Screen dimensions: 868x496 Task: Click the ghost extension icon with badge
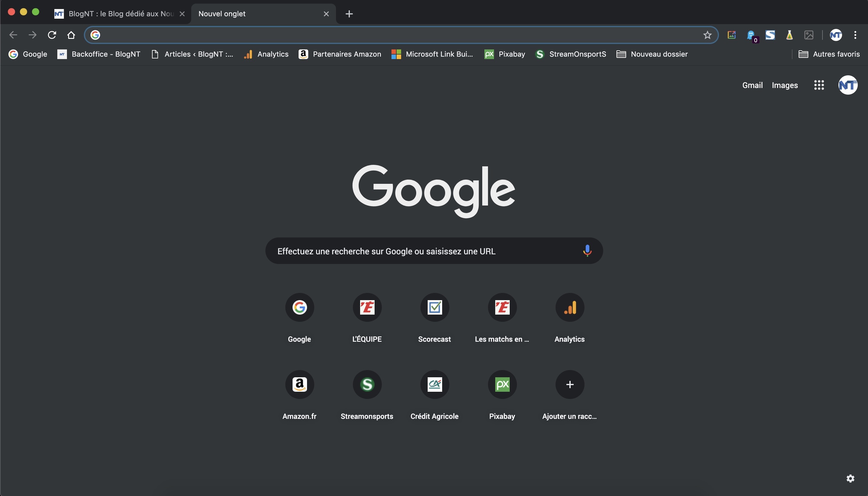point(751,35)
